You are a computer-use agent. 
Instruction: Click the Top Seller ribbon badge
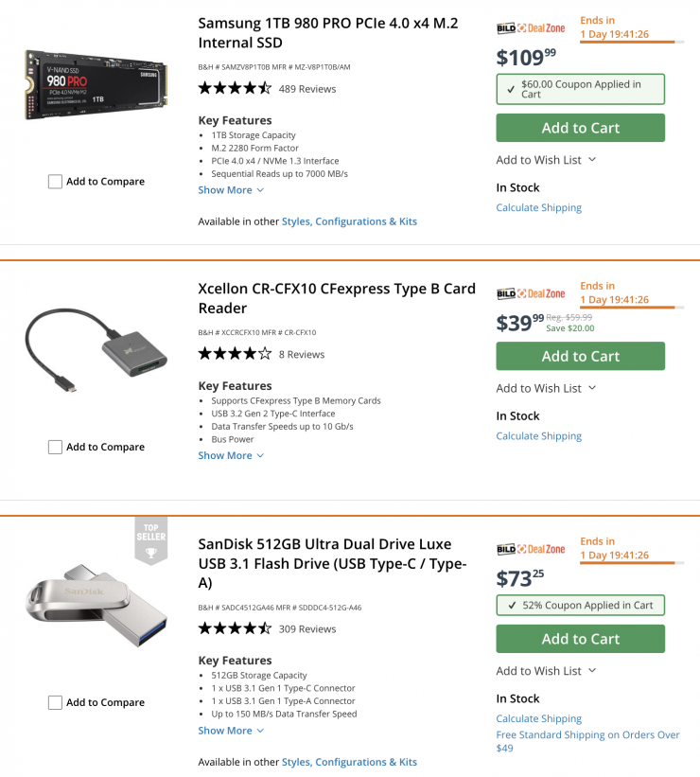pos(150,540)
